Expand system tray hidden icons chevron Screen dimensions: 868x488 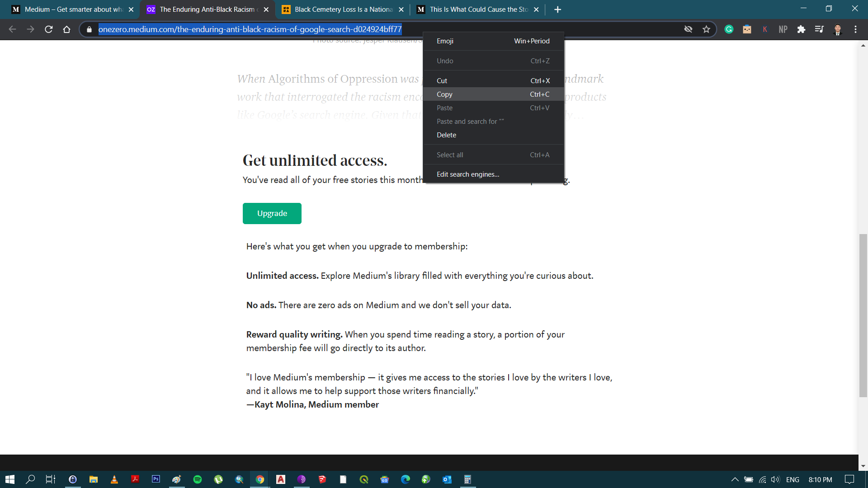click(735, 479)
